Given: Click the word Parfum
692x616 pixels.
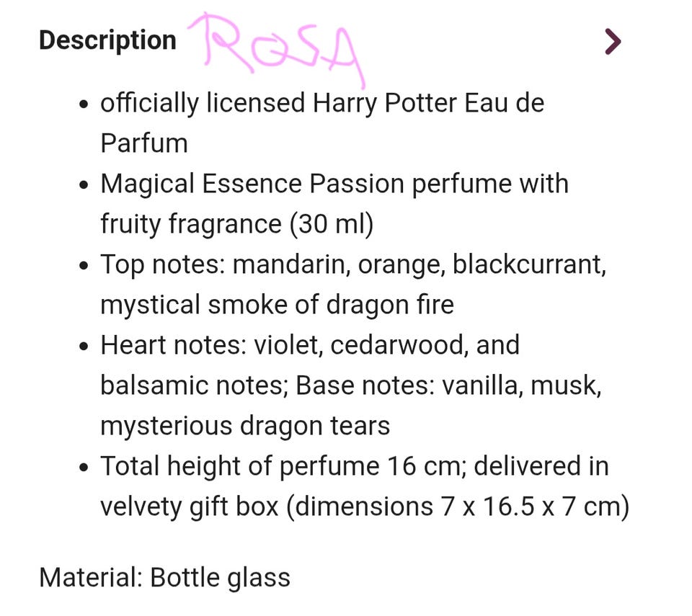Looking at the screenshot, I should (144, 143).
